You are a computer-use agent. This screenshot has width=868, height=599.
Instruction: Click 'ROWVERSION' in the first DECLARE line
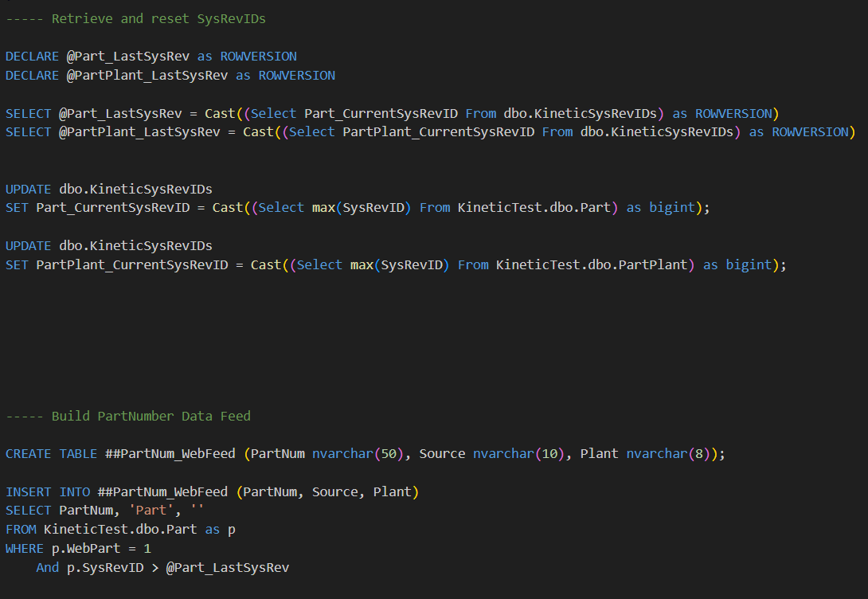click(x=259, y=57)
